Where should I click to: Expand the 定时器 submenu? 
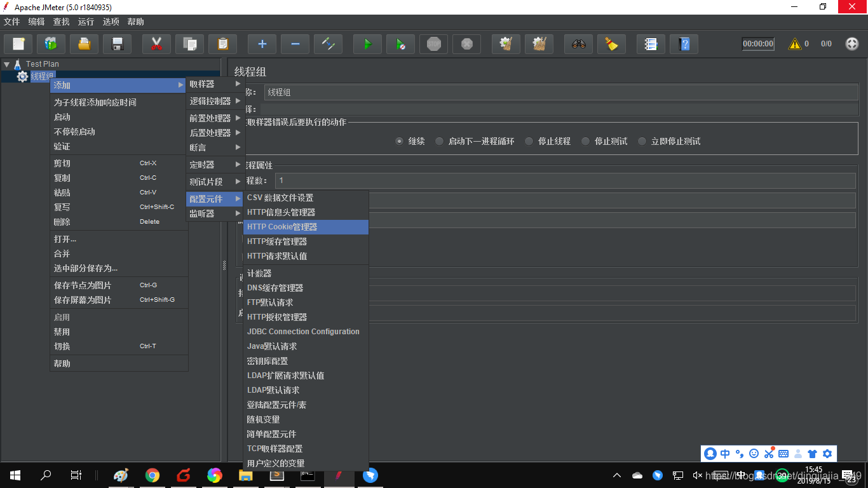[x=215, y=165]
